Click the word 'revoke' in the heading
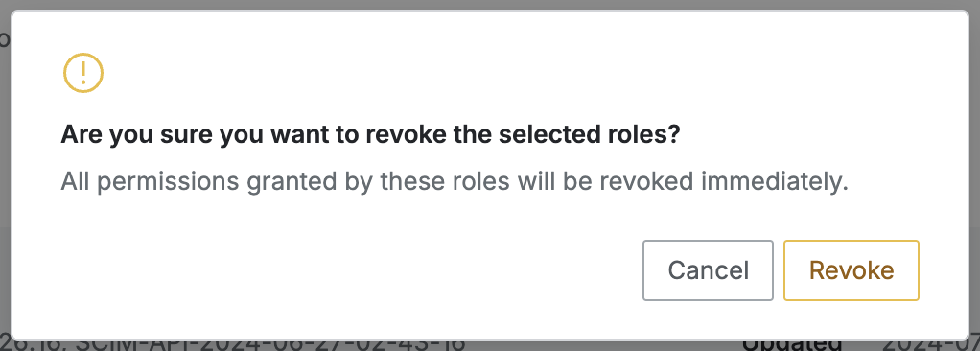Viewport: 980px width, 351px height. [x=412, y=135]
